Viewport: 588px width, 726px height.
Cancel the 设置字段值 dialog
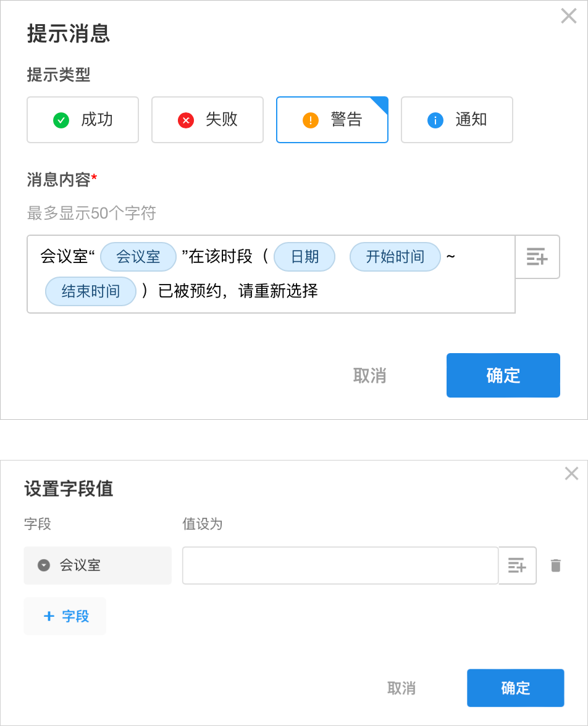click(x=401, y=688)
